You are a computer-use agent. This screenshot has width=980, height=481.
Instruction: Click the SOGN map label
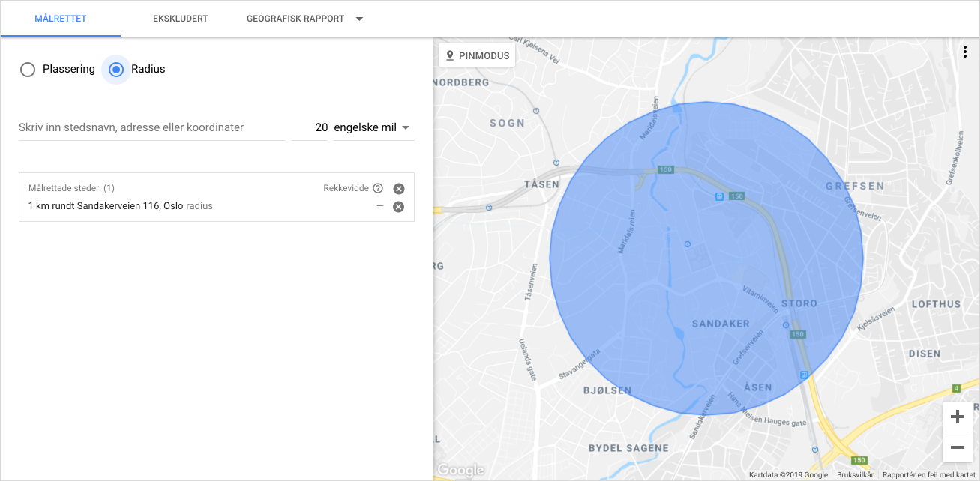click(x=508, y=123)
